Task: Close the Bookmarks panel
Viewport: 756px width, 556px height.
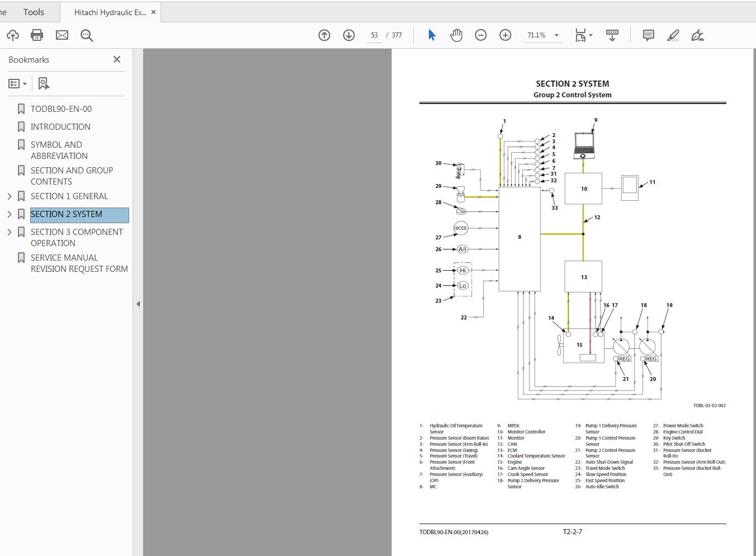Action: (117, 59)
